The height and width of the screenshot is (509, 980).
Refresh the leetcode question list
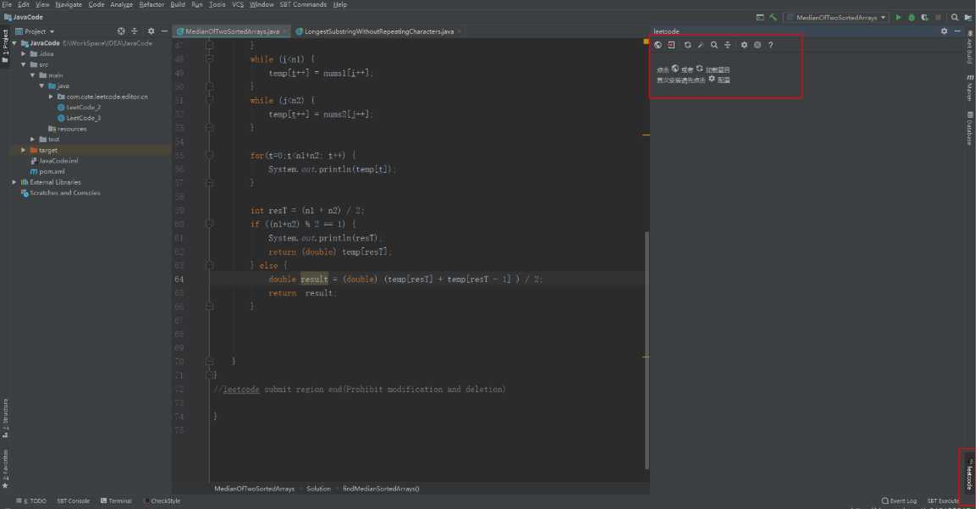tap(687, 45)
